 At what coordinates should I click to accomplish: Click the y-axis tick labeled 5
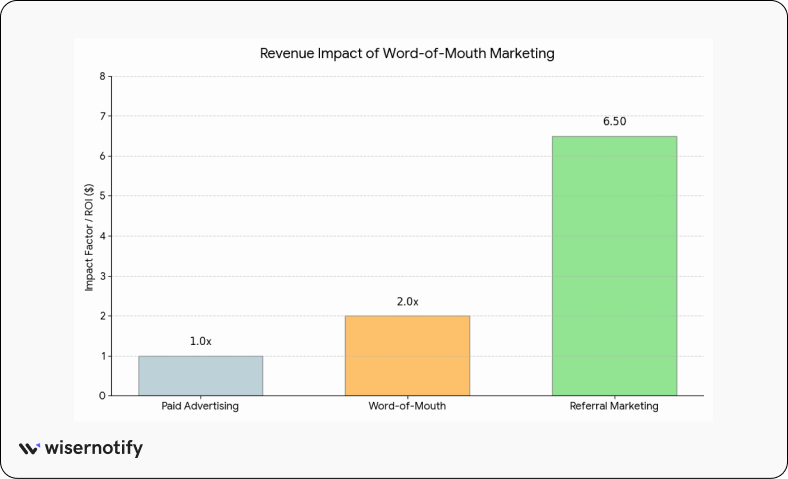(102, 196)
